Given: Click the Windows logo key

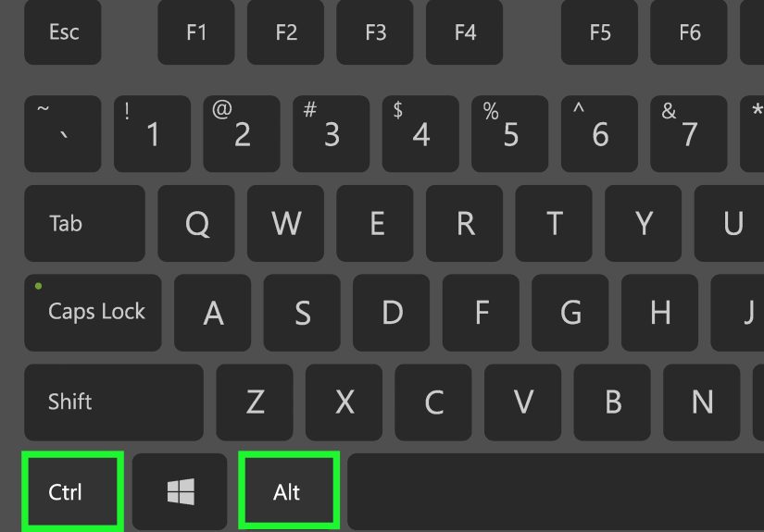Looking at the screenshot, I should tap(180, 491).
